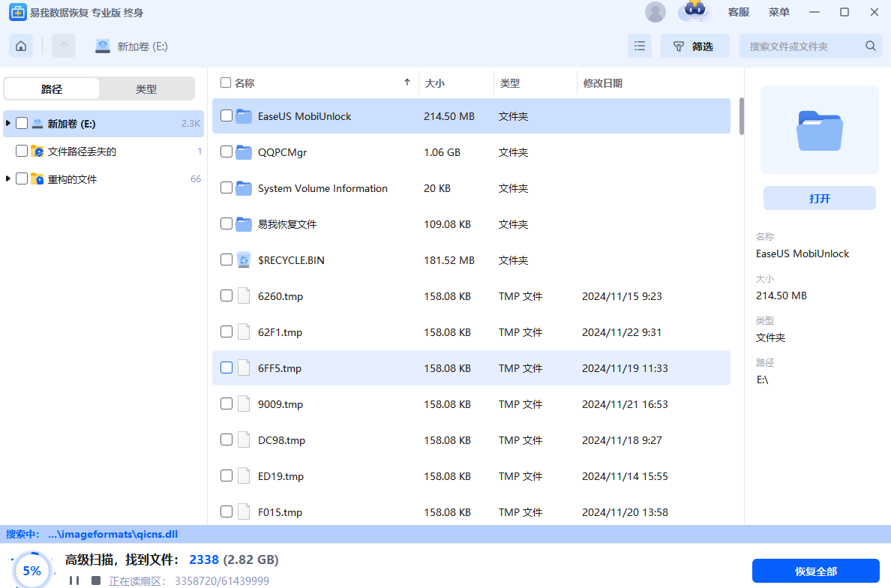Click the search magnifier icon

(870, 46)
